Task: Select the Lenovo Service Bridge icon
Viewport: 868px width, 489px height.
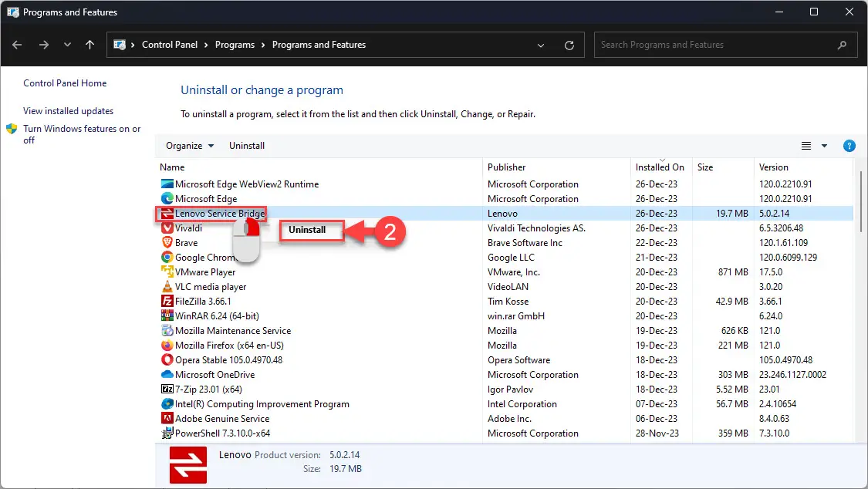Action: [x=167, y=213]
